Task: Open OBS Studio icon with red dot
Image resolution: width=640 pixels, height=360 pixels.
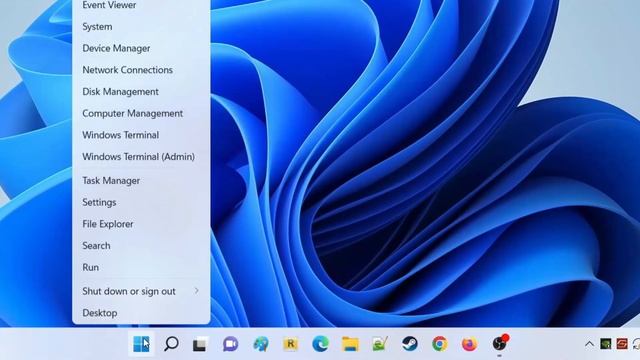Action: click(x=500, y=344)
